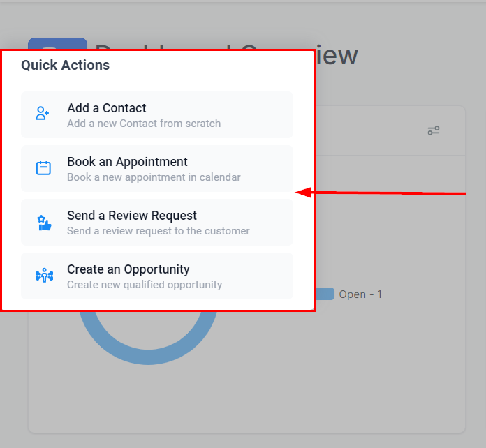Image resolution: width=486 pixels, height=448 pixels.
Task: Click the blue dashboard icon beside the page title
Action: coord(57,43)
